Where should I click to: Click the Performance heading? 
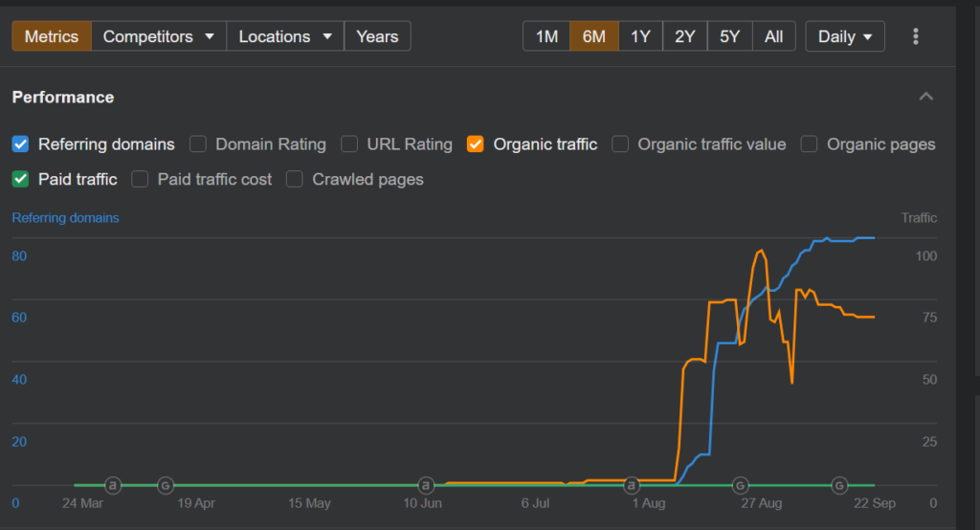click(63, 97)
